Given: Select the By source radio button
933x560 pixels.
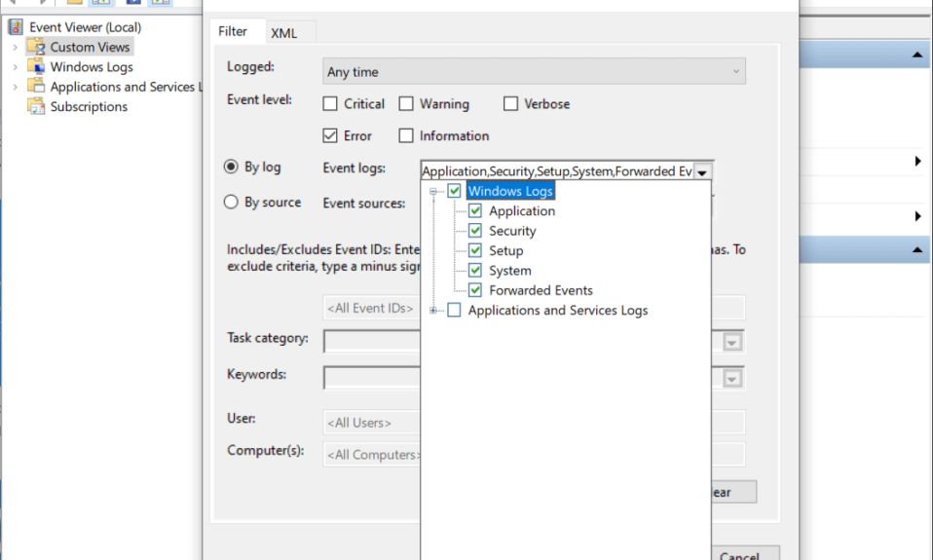Looking at the screenshot, I should (x=231, y=203).
